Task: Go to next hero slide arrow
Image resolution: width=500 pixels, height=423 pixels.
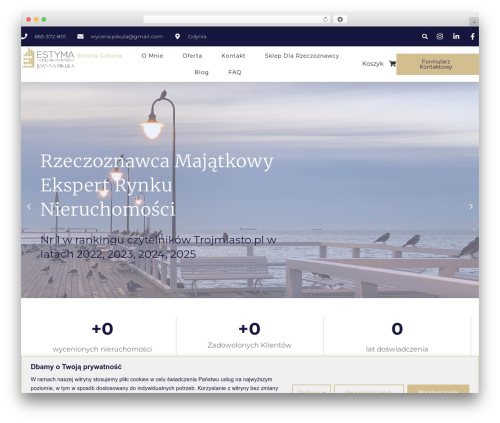Action: click(x=471, y=206)
